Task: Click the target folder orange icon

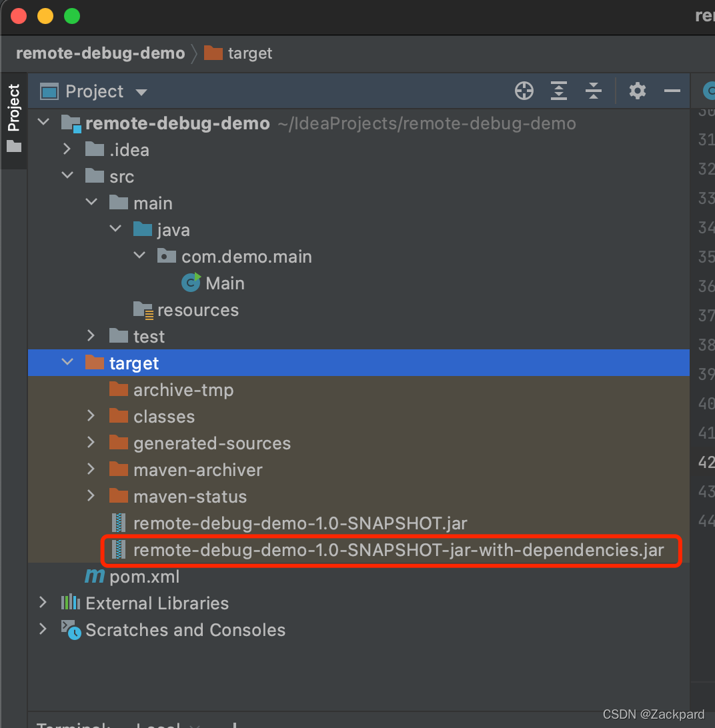Action: tap(95, 362)
